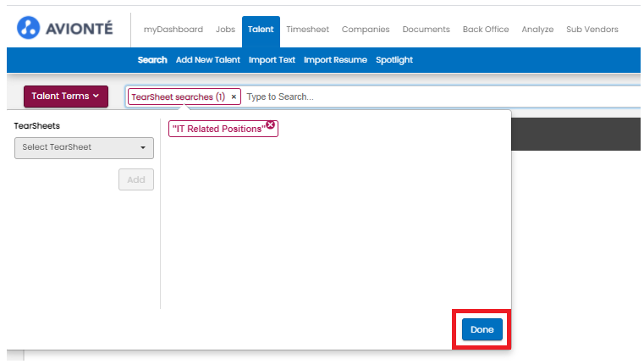Click the TearSheets section label

[x=37, y=126]
